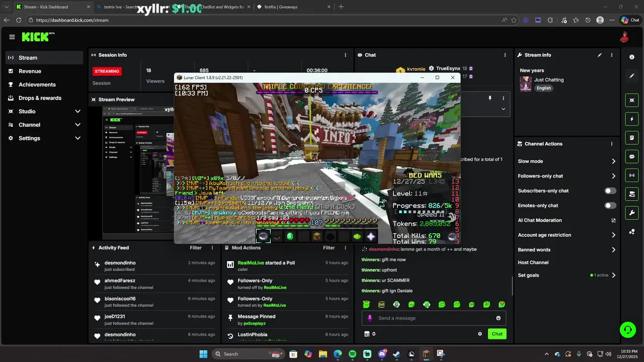Add page to favorites with star icon
Image resolution: width=644 pixels, height=362 pixels.
tap(514, 20)
